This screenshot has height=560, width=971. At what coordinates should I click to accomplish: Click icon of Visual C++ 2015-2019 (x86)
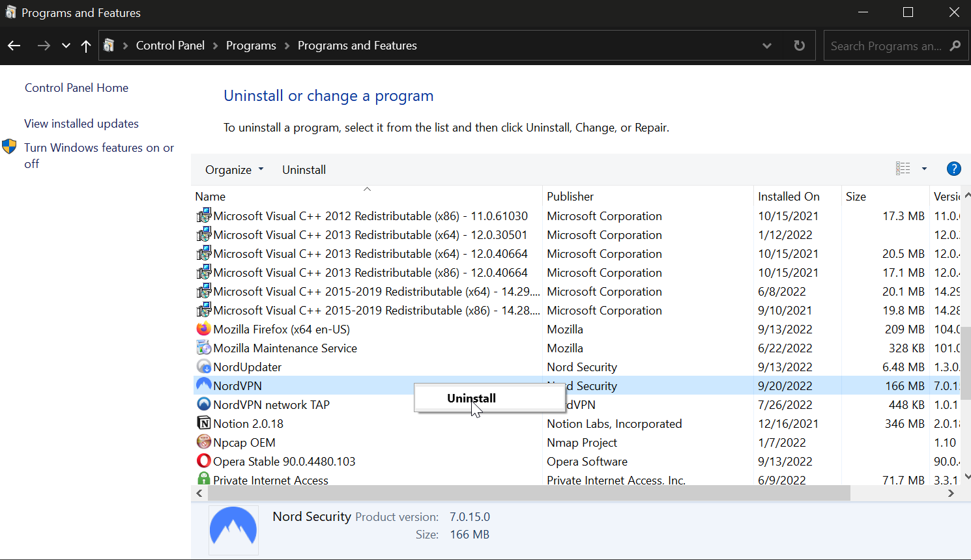[x=204, y=310]
